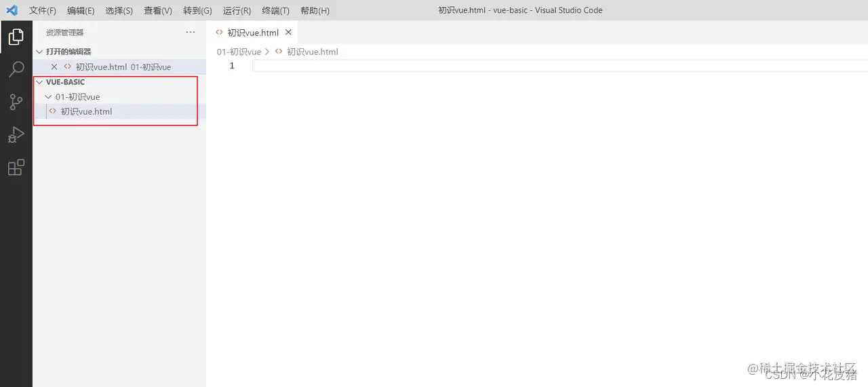The height and width of the screenshot is (387, 868).
Task: Collapse the VUE-BASIC workspace section
Action: (40, 81)
